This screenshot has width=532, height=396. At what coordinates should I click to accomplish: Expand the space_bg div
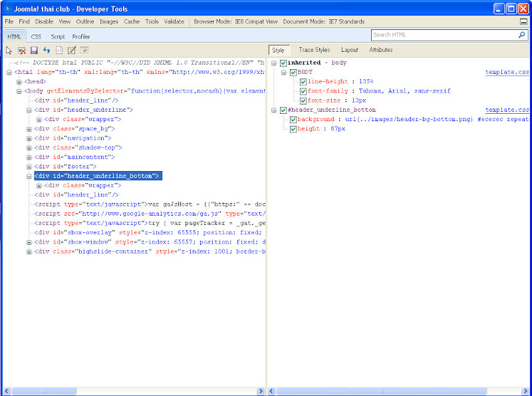pyautogui.click(x=29, y=129)
